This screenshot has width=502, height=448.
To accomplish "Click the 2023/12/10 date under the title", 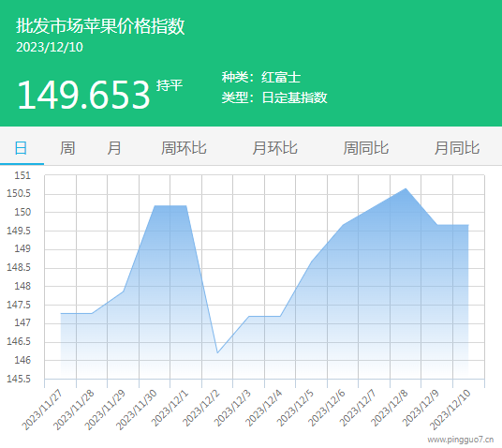I will 50,48.
